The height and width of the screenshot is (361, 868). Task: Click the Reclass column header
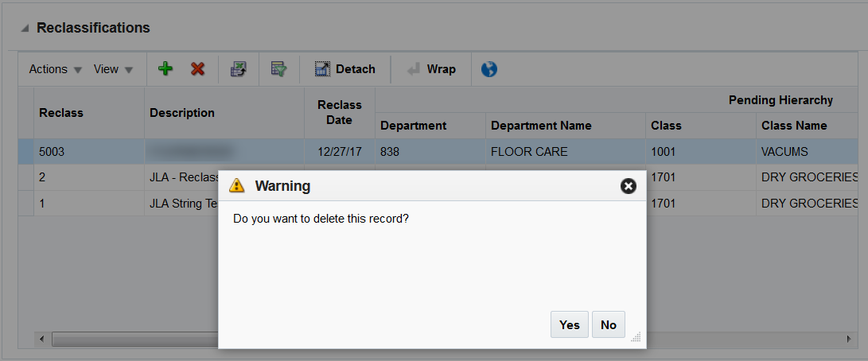pyautogui.click(x=89, y=112)
